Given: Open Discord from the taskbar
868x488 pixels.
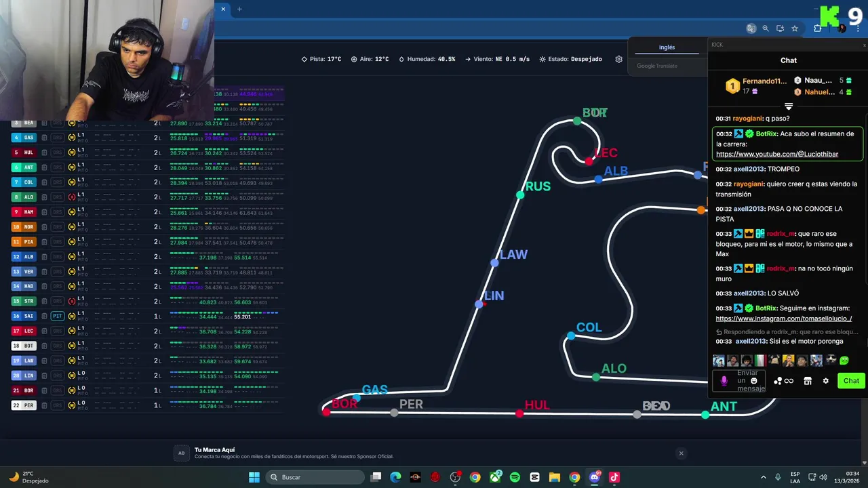Looking at the screenshot, I should pos(595,477).
